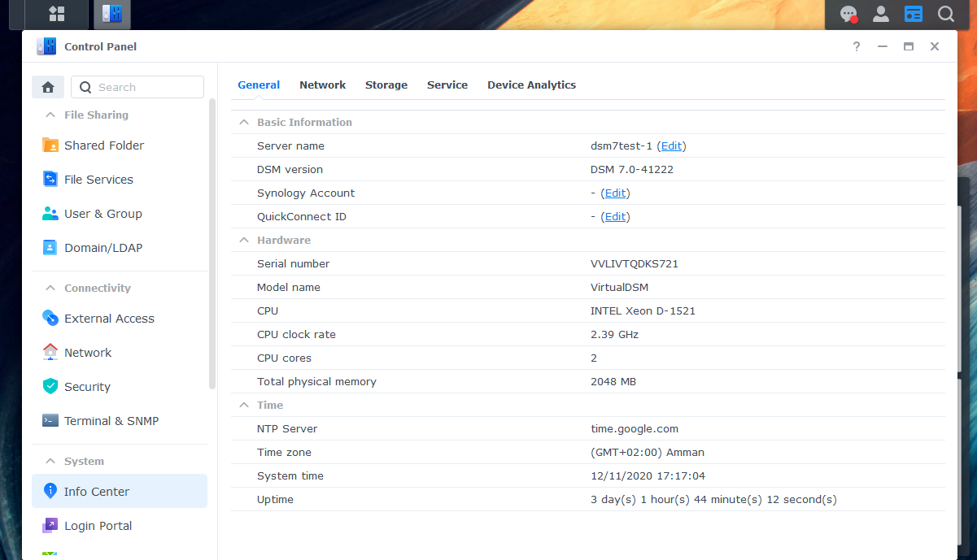Click the Control Panel taskbar icon
This screenshot has width=977, height=560.
coord(111,13)
